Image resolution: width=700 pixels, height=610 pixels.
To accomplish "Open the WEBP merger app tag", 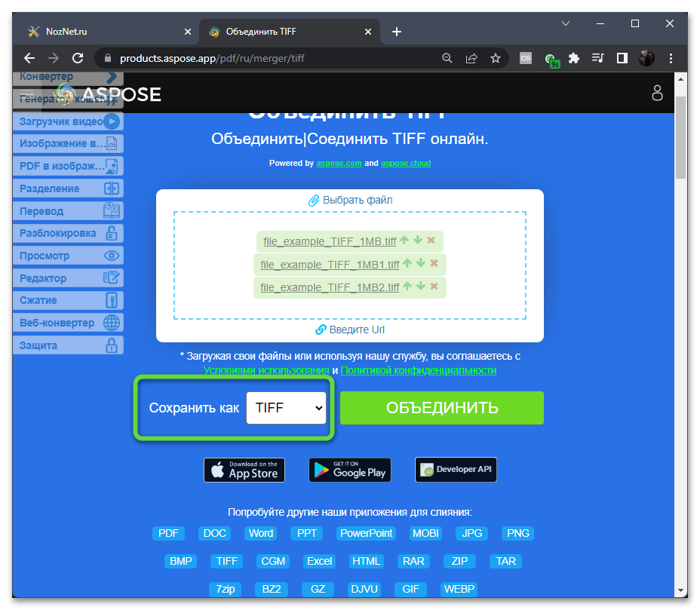I will click(x=459, y=589).
